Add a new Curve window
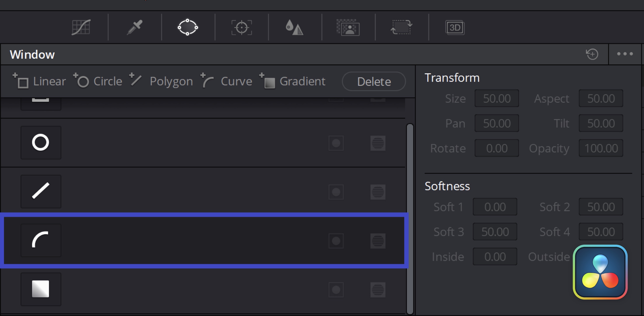This screenshot has height=316, width=644. pyautogui.click(x=226, y=81)
